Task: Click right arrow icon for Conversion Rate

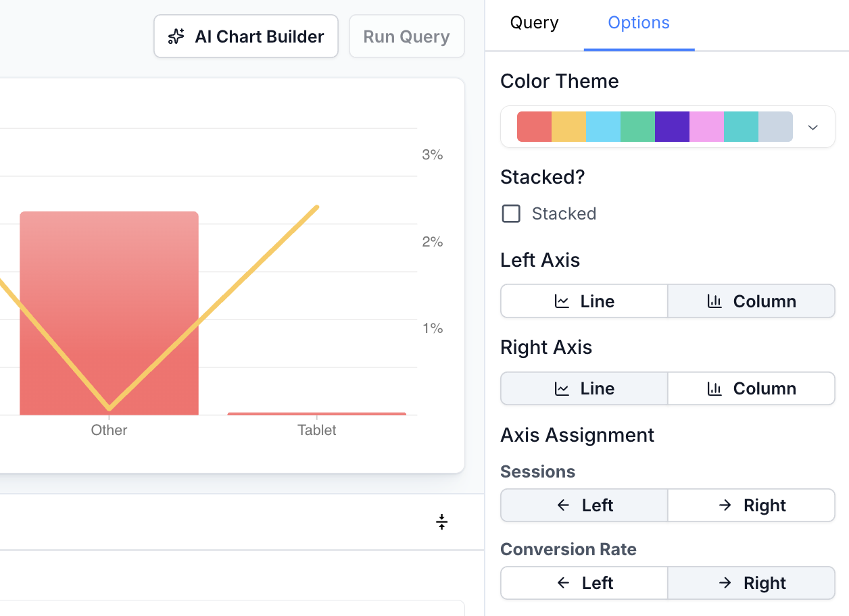Action: click(x=725, y=583)
